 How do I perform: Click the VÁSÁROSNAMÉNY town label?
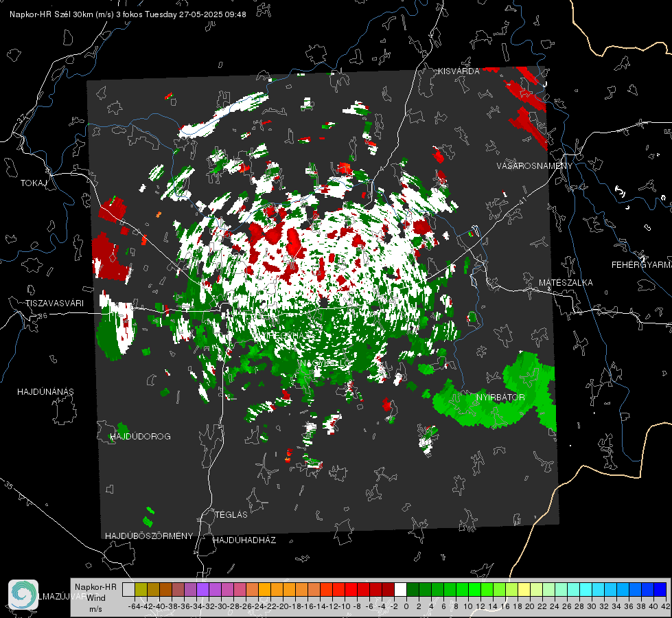pos(535,166)
